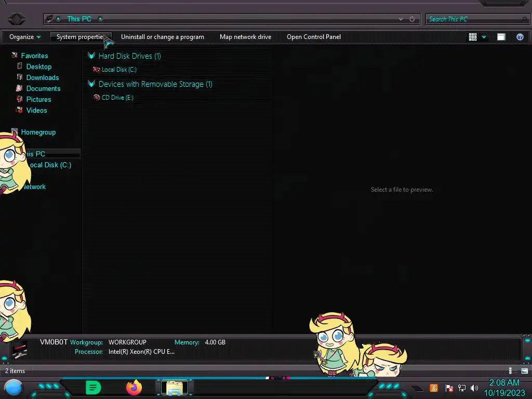Image resolution: width=532 pixels, height=399 pixels.
Task: Click the 2 items status text
Action: (15, 371)
